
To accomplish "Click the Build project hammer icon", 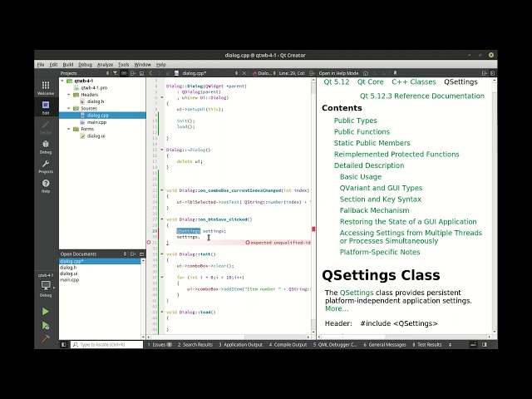I will click(45, 338).
